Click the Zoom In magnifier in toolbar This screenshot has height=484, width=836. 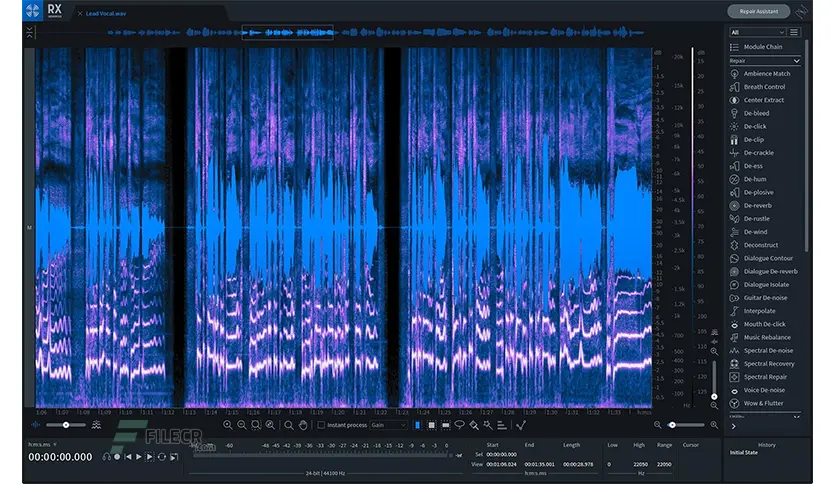[228, 425]
